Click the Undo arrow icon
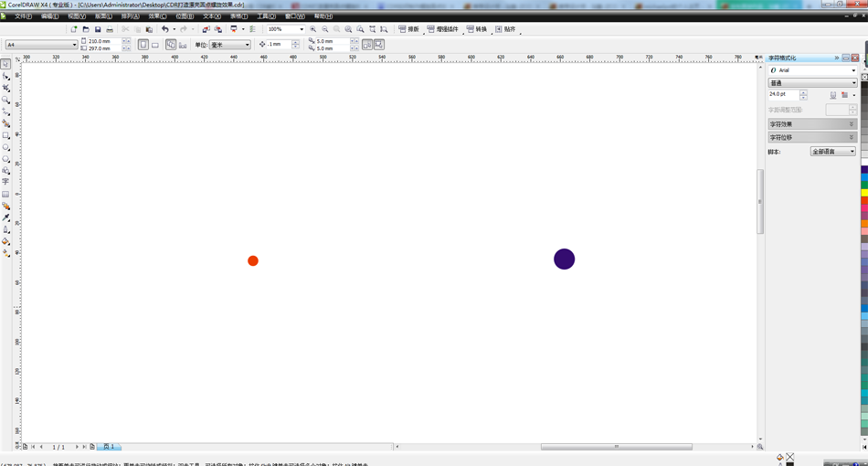The image size is (868, 466). [165, 29]
